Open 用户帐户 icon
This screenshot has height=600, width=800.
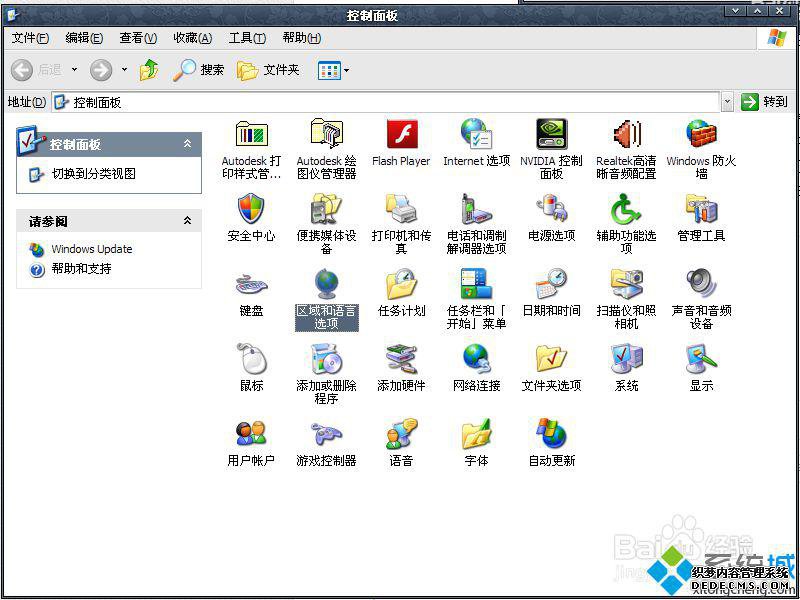pyautogui.click(x=251, y=435)
